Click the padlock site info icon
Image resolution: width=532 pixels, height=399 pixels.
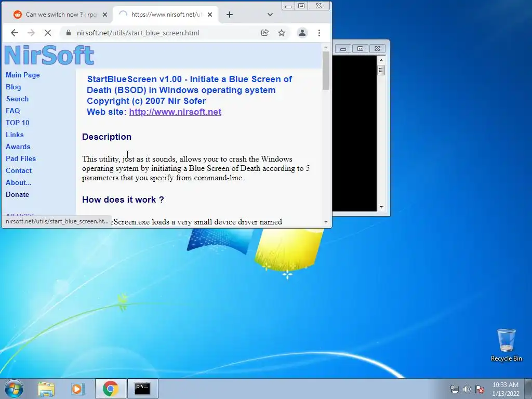point(69,33)
